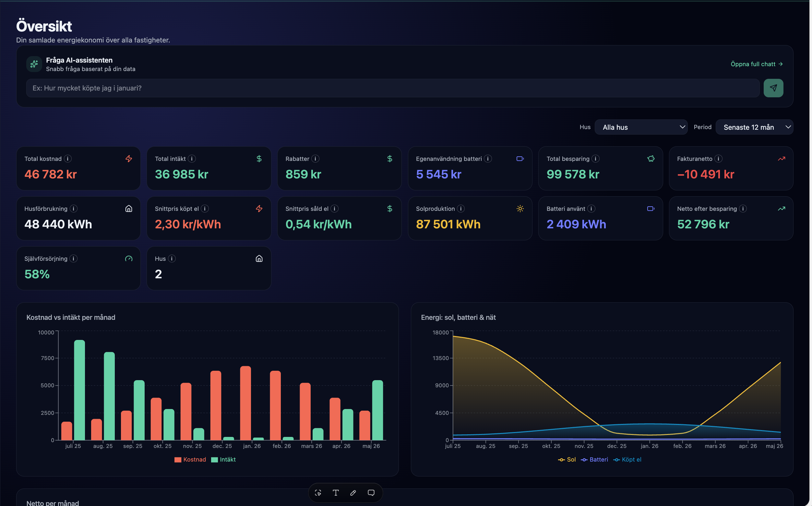The height and width of the screenshot is (506, 812).
Task: Click the jan. 26 Kostnad bar
Action: coord(245,403)
